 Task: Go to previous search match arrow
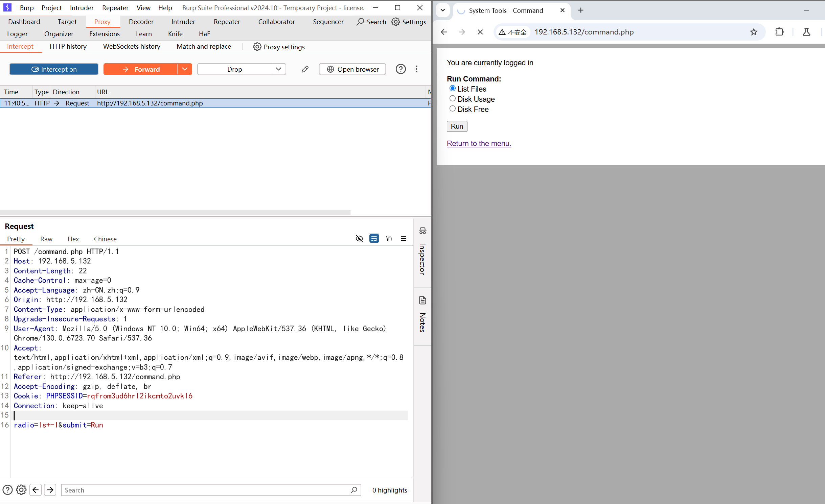point(36,490)
